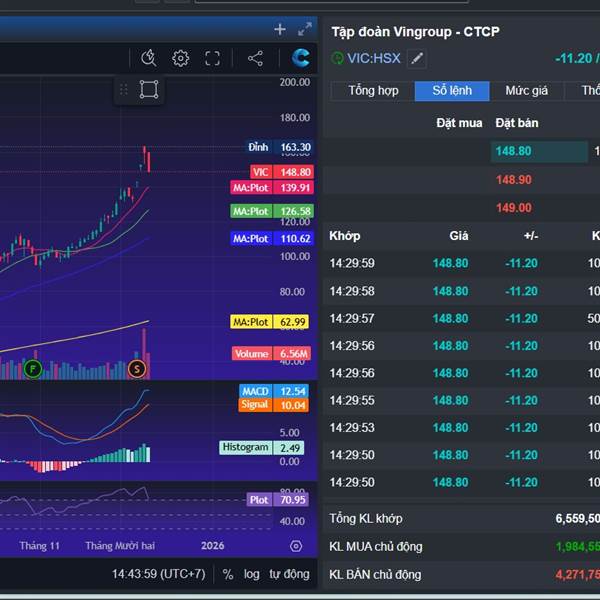
Task: Click the 14:29:59 trade row
Action: tap(461, 263)
